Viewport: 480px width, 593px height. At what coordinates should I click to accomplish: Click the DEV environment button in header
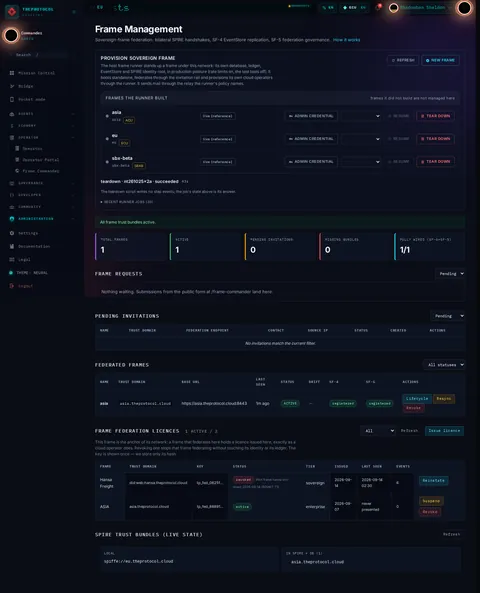(354, 8)
